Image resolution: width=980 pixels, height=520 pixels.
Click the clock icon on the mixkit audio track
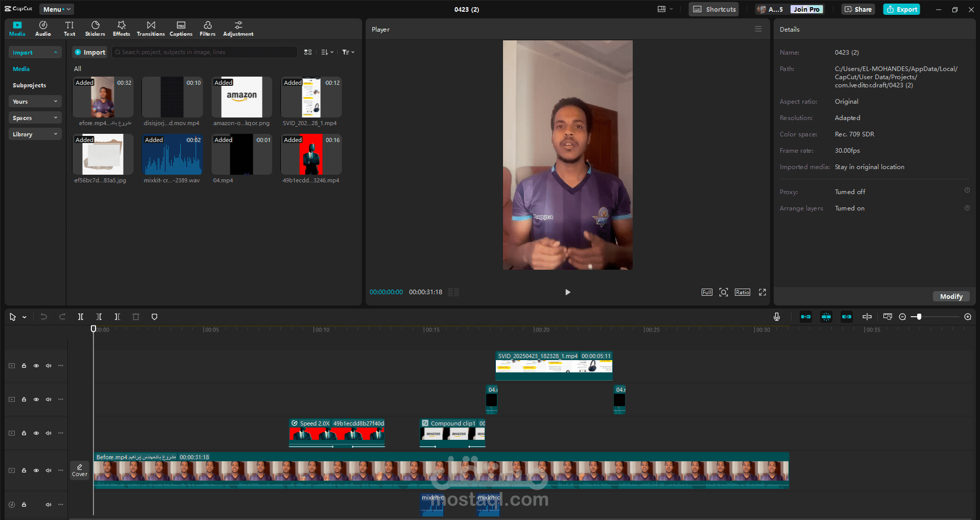[12, 505]
